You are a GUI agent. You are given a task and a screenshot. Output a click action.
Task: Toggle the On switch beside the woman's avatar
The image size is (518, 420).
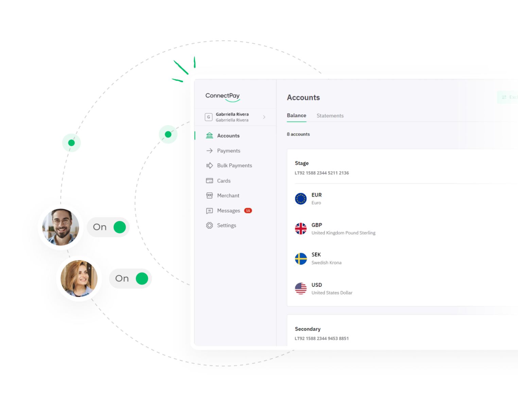[142, 279]
